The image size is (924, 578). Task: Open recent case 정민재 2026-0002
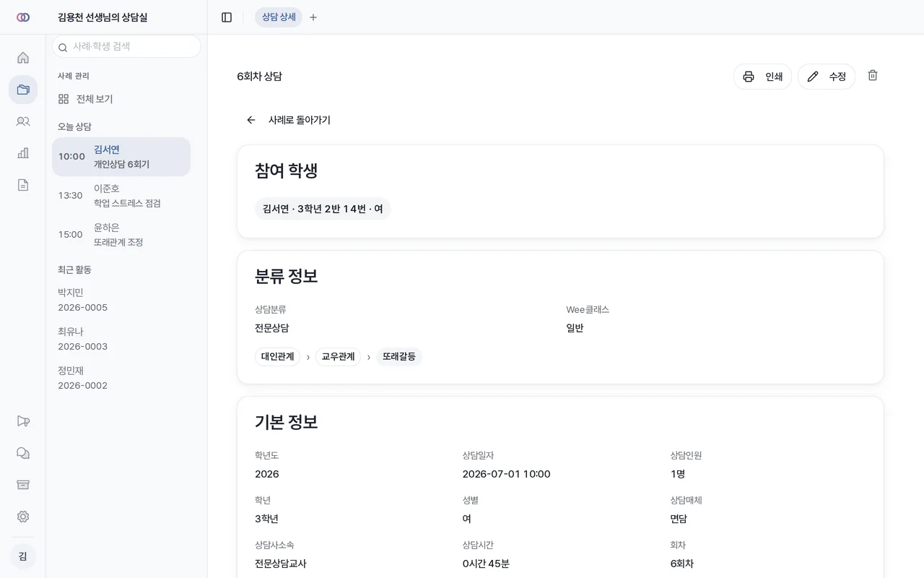click(x=121, y=378)
